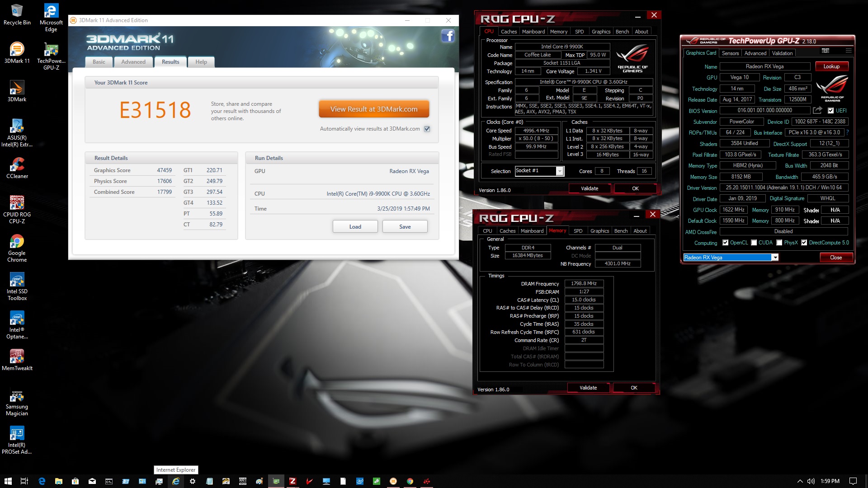The image size is (868, 488).
Task: Click the Facebook icon in 3DMark 11
Action: [448, 36]
